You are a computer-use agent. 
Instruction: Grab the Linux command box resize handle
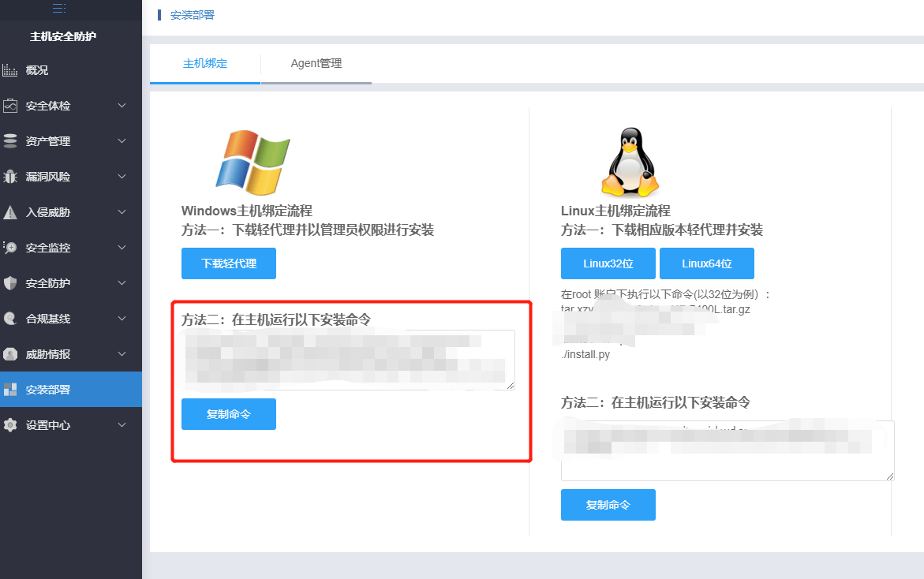click(890, 476)
